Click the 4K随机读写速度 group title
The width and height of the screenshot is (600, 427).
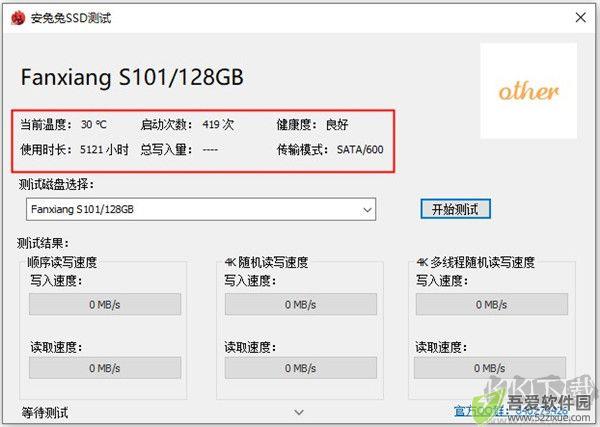(267, 262)
